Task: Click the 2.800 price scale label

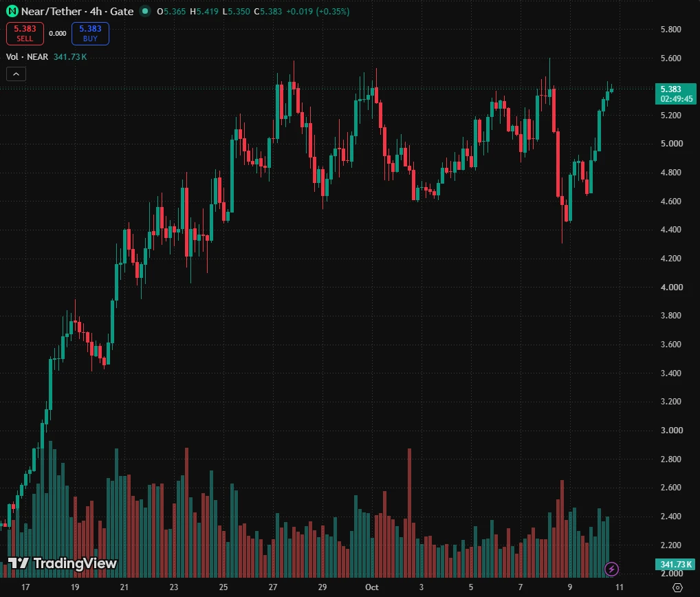Action: (671, 459)
